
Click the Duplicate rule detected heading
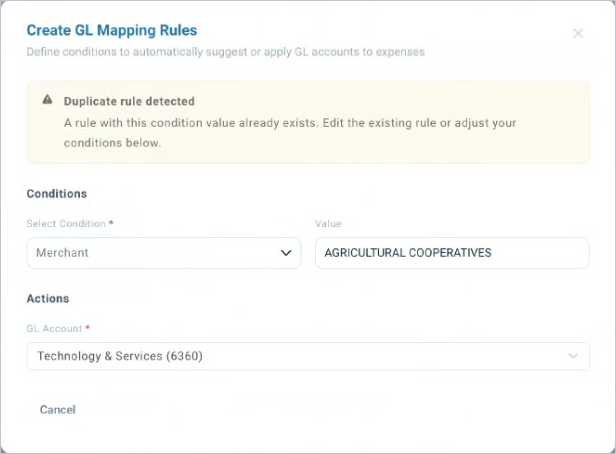129,101
